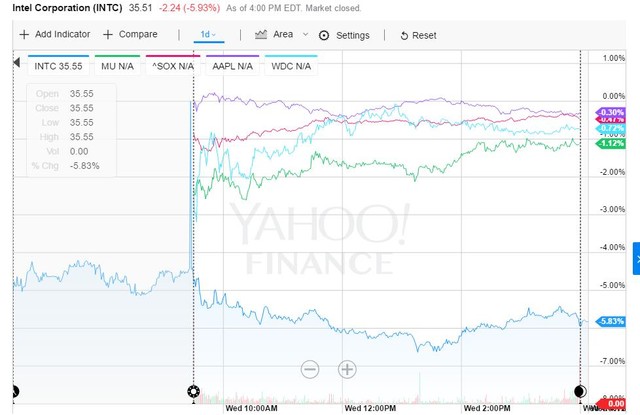Image resolution: width=640 pixels, height=415 pixels.
Task: Click the zoom in plus icon
Action: click(347, 369)
